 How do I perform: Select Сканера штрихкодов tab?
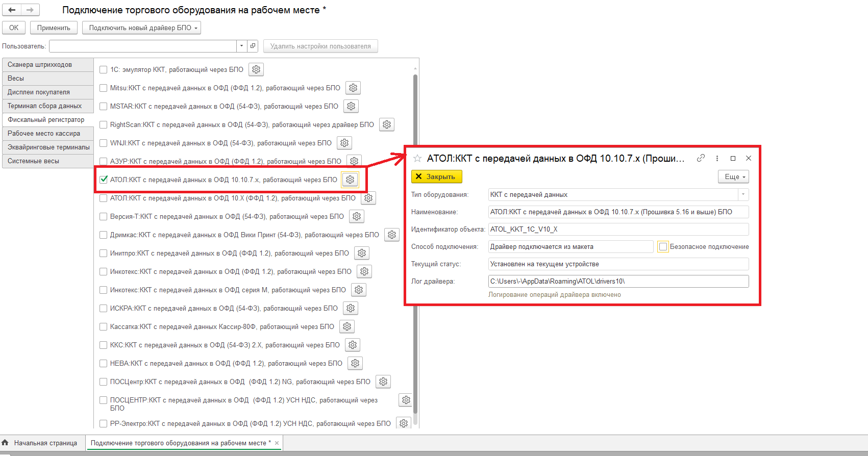(47, 65)
